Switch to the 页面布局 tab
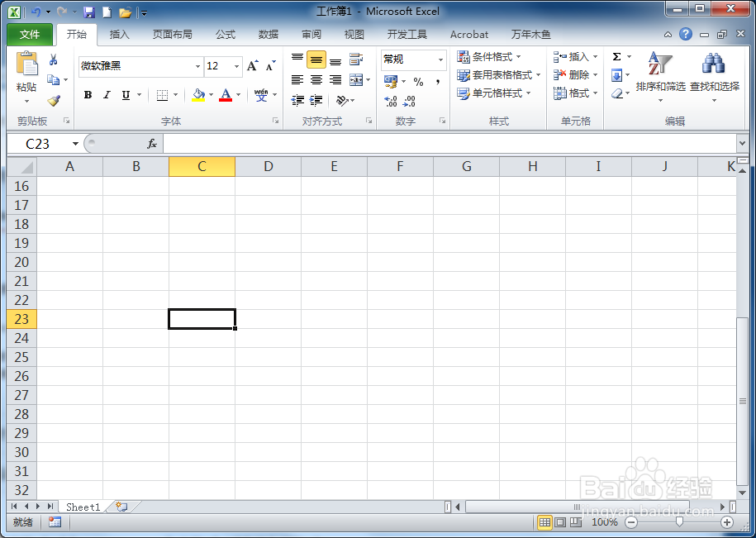The width and height of the screenshot is (756, 538). (x=172, y=35)
